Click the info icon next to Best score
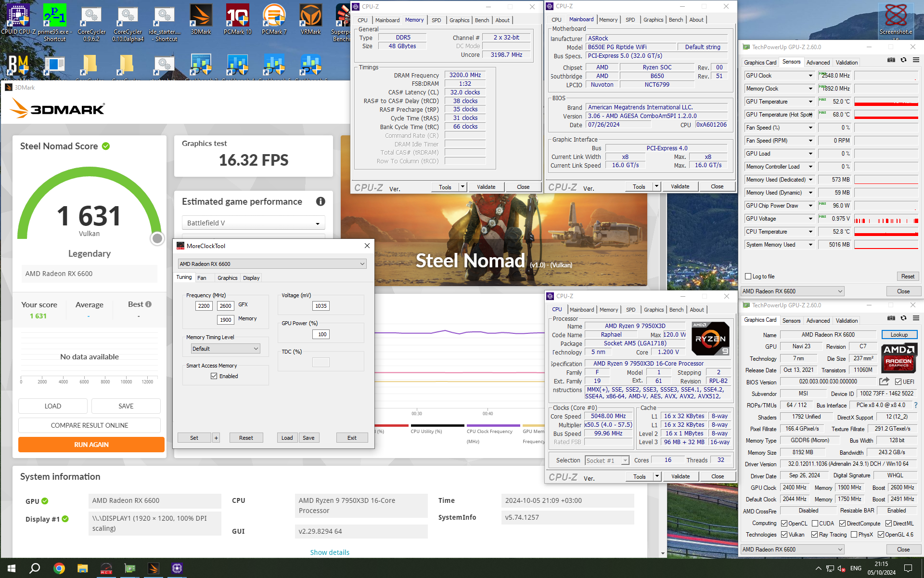Image resolution: width=924 pixels, height=578 pixels. [x=148, y=304]
